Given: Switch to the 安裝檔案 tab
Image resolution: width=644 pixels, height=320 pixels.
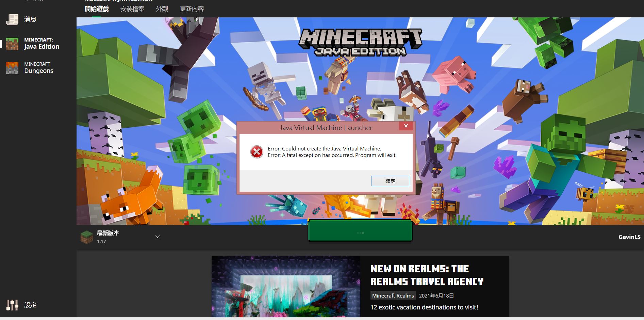Looking at the screenshot, I should click(x=132, y=9).
